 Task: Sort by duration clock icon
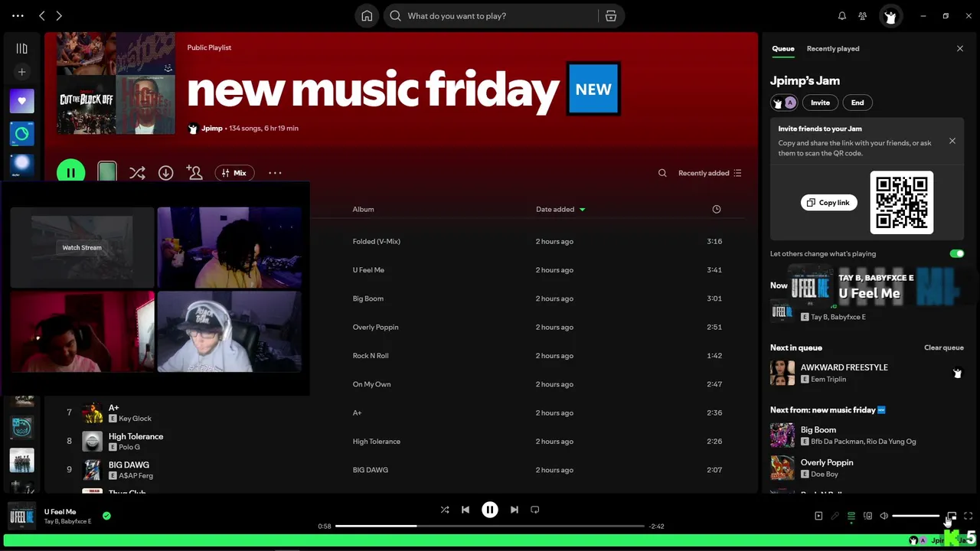tap(717, 210)
